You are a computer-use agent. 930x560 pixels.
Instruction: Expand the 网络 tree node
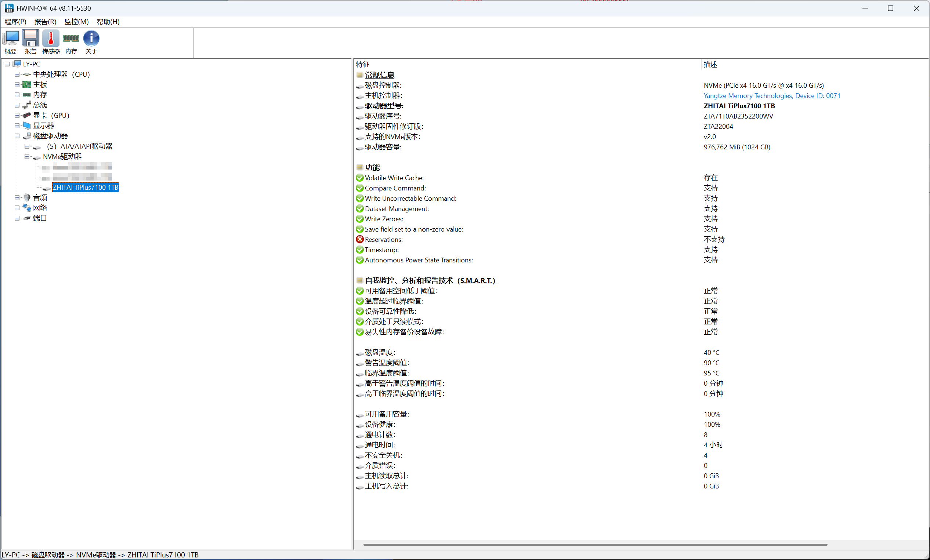pyautogui.click(x=17, y=208)
